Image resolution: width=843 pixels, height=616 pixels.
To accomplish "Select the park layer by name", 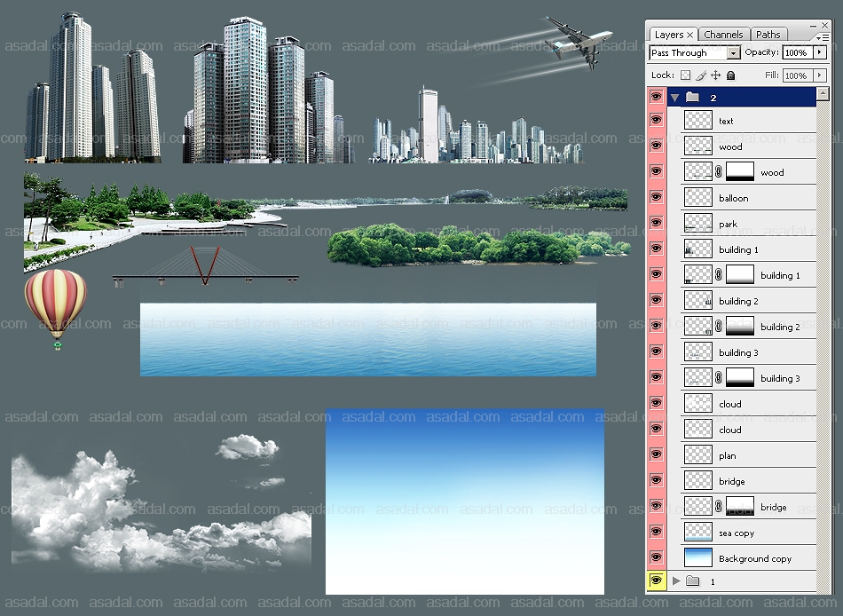I will coord(728,224).
